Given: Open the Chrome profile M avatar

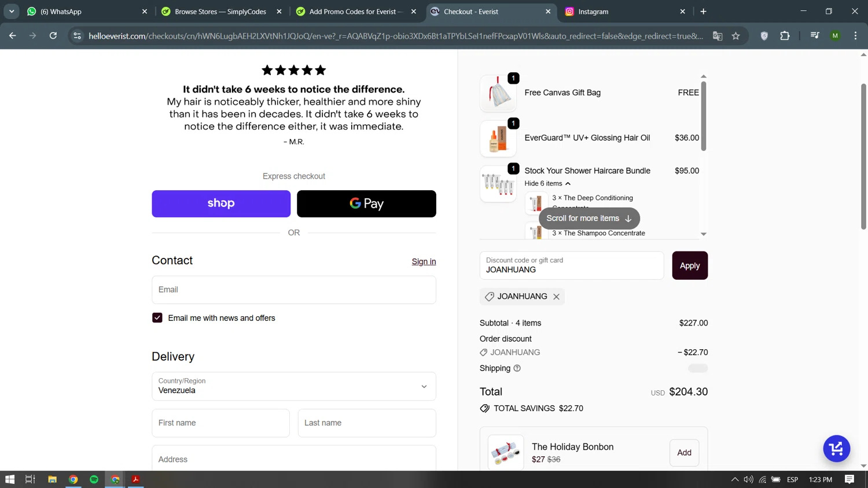Looking at the screenshot, I should tap(835, 36).
